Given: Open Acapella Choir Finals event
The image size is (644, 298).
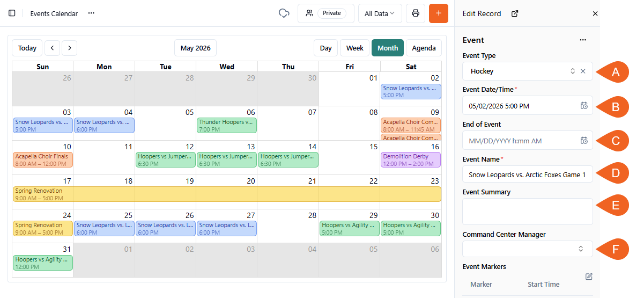Looking at the screenshot, I should (43, 160).
